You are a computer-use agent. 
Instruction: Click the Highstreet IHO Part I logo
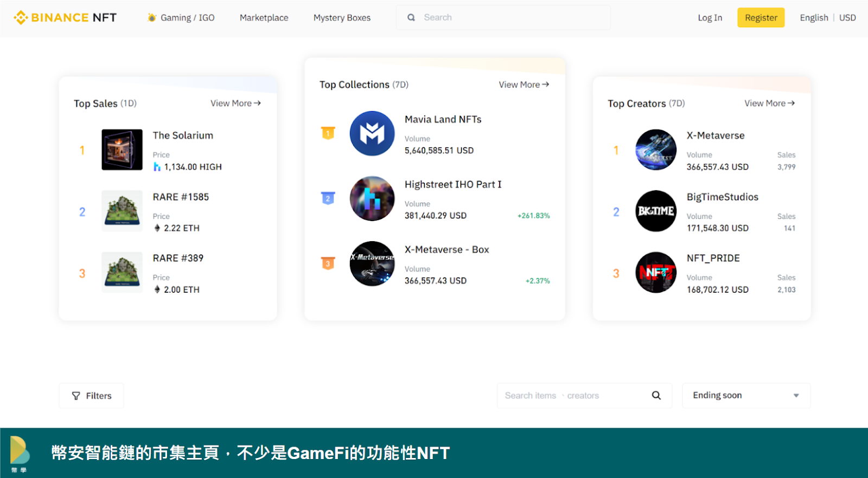372,198
